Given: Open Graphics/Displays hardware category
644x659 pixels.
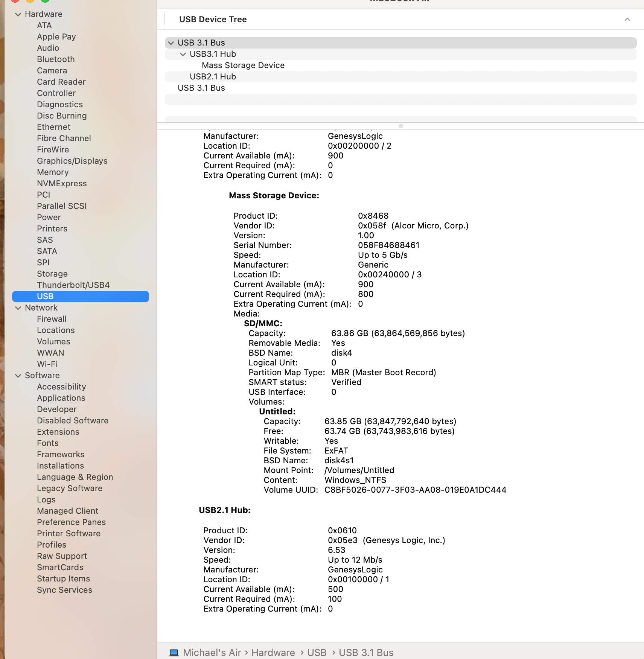Looking at the screenshot, I should pyautogui.click(x=72, y=161).
